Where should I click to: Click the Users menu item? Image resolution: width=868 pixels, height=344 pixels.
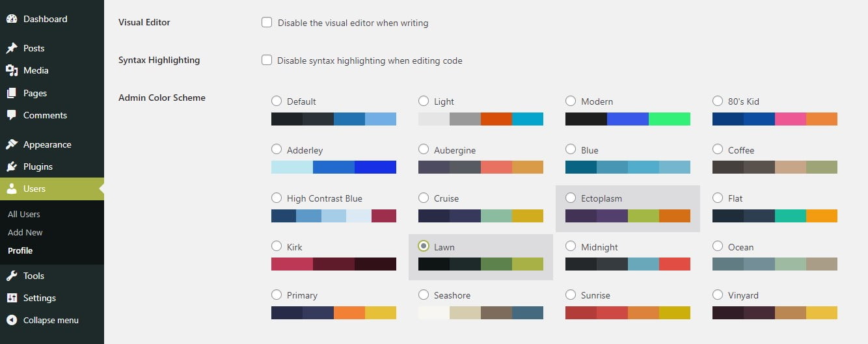pyautogui.click(x=52, y=189)
